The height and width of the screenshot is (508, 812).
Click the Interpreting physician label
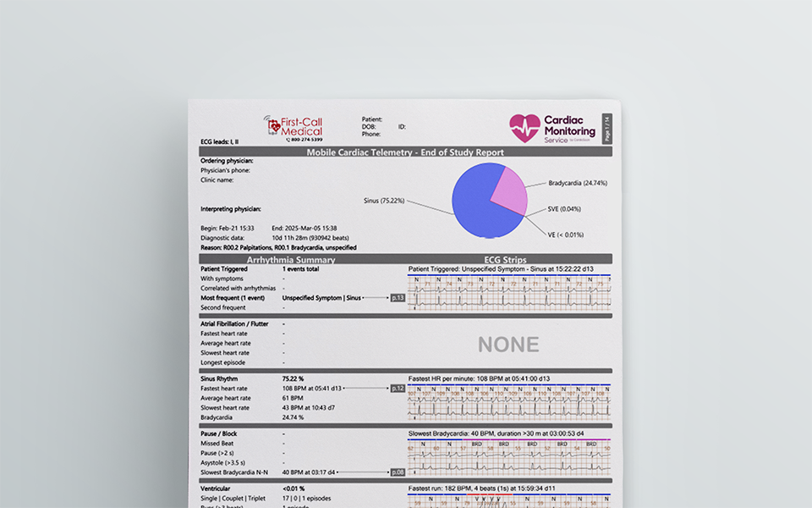point(230,209)
